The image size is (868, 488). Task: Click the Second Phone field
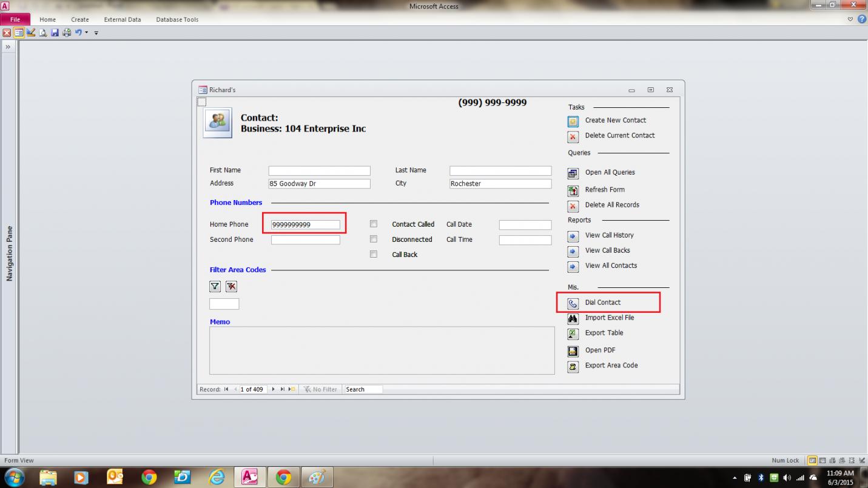click(306, 240)
